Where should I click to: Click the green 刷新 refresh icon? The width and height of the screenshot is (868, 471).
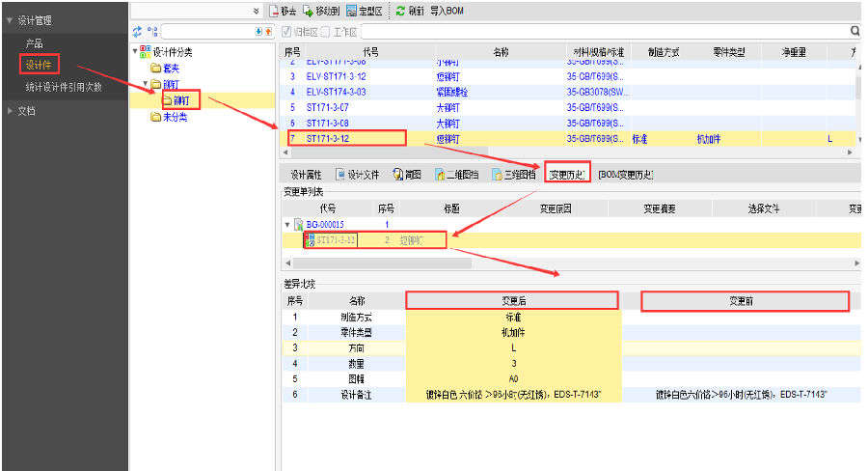(400, 11)
